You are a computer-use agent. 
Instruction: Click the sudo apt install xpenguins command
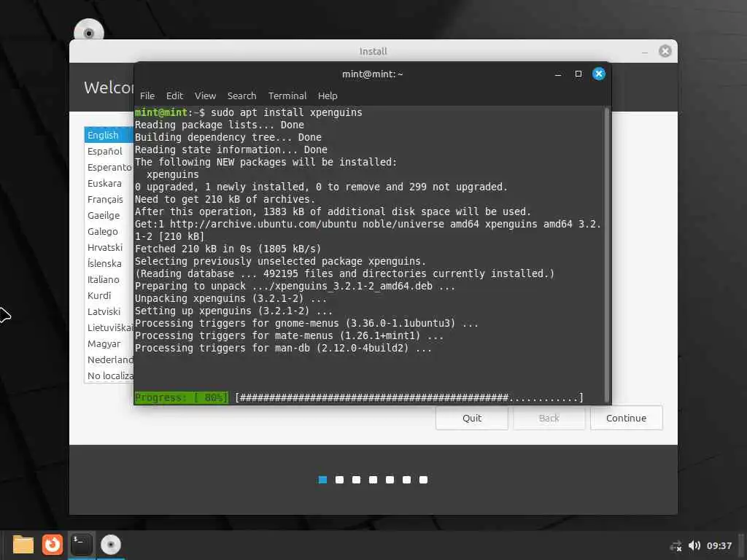(286, 112)
